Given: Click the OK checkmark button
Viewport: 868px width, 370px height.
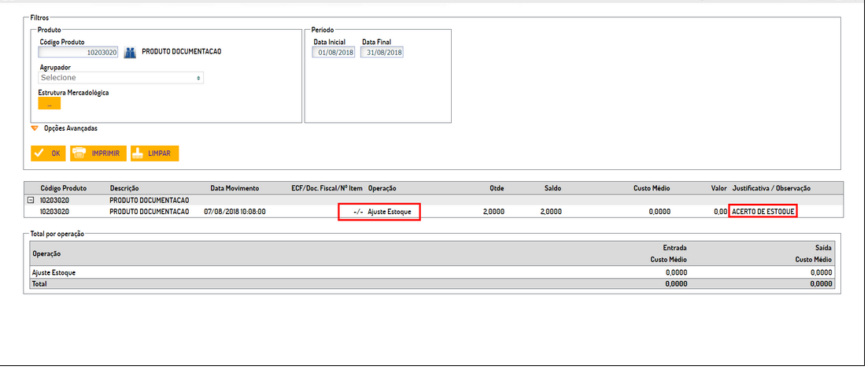Looking at the screenshot, I should [48, 154].
